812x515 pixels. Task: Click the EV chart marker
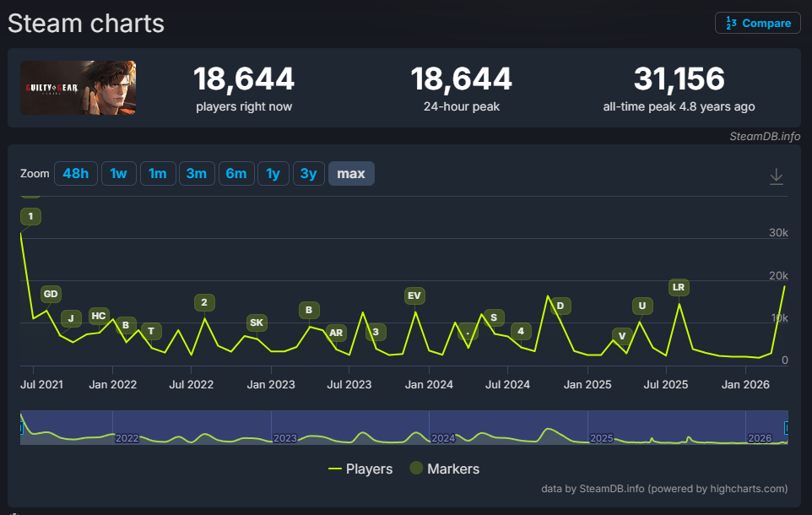tap(414, 295)
